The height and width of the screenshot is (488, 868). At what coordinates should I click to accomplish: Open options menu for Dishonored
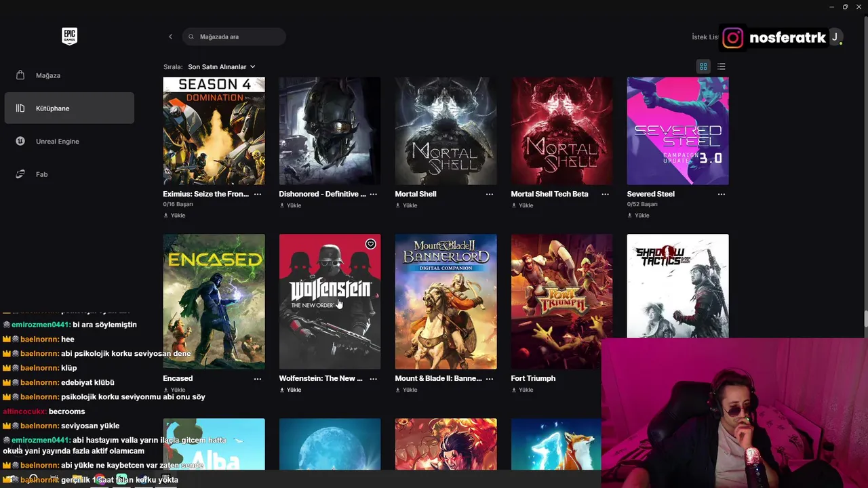374,194
